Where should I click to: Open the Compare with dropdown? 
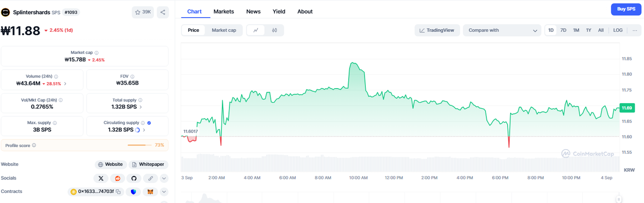coord(502,30)
